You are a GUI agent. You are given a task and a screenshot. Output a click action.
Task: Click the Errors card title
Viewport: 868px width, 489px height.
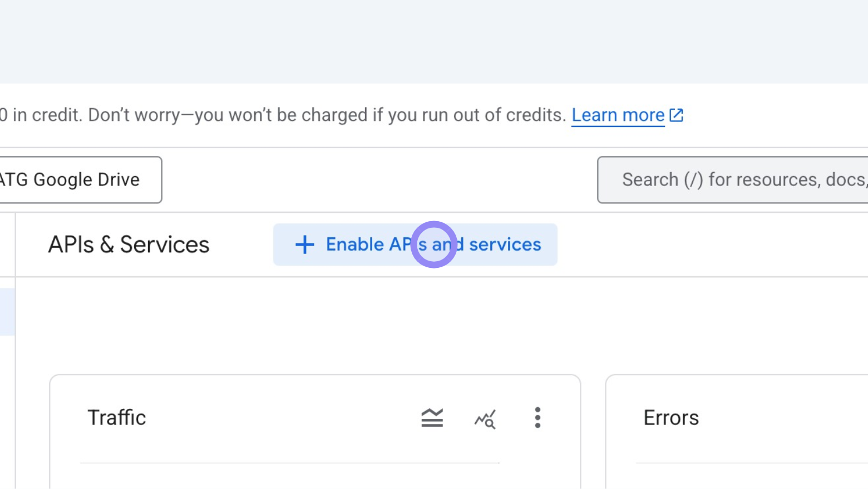[671, 418]
